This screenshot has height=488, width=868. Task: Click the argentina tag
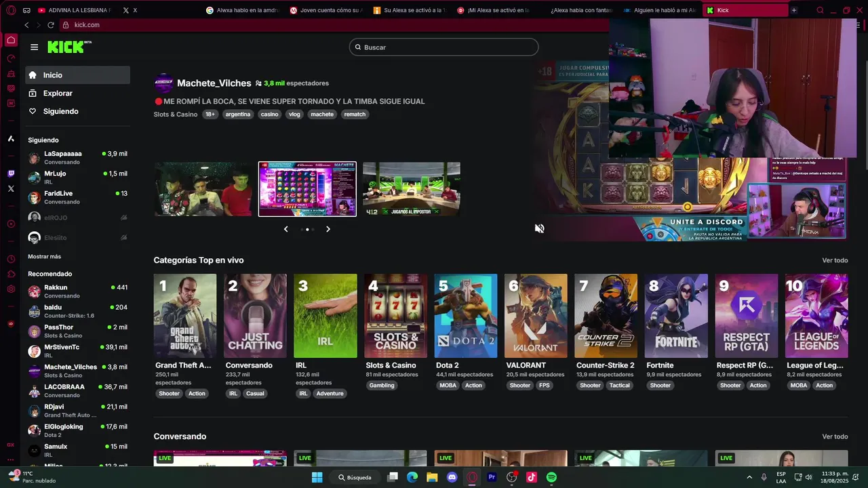click(238, 115)
